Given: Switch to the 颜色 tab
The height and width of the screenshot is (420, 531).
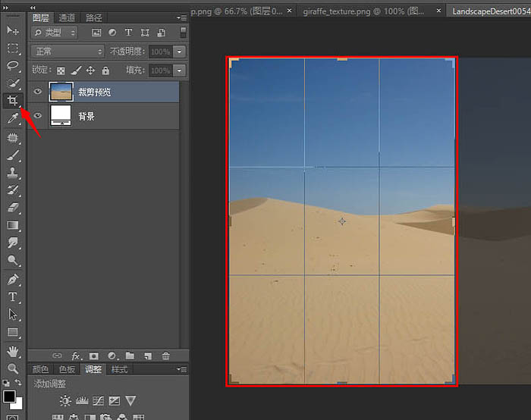Looking at the screenshot, I should [x=41, y=369].
